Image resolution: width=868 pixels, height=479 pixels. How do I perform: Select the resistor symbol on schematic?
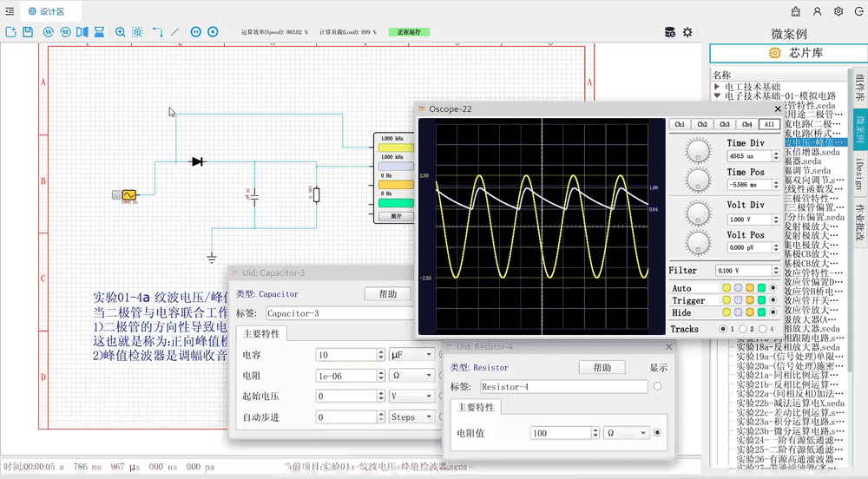coord(316,194)
